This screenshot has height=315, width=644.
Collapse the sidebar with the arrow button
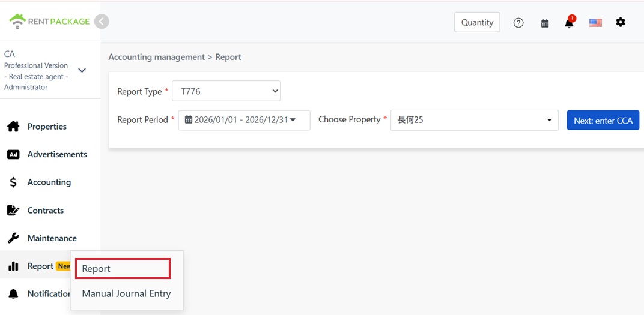[x=102, y=22]
